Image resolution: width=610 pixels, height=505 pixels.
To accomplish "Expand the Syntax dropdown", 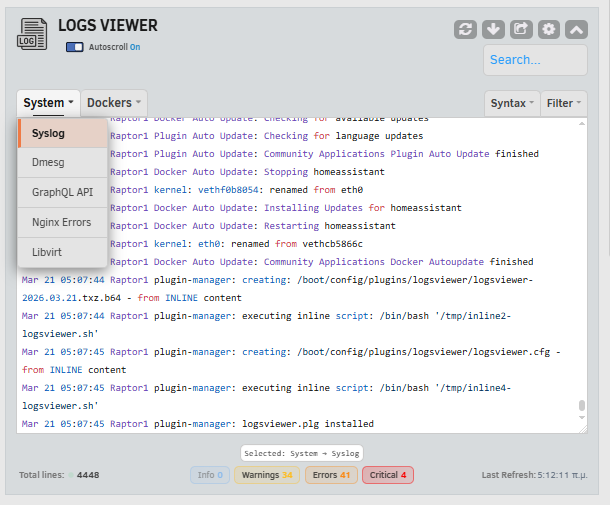I will point(512,103).
